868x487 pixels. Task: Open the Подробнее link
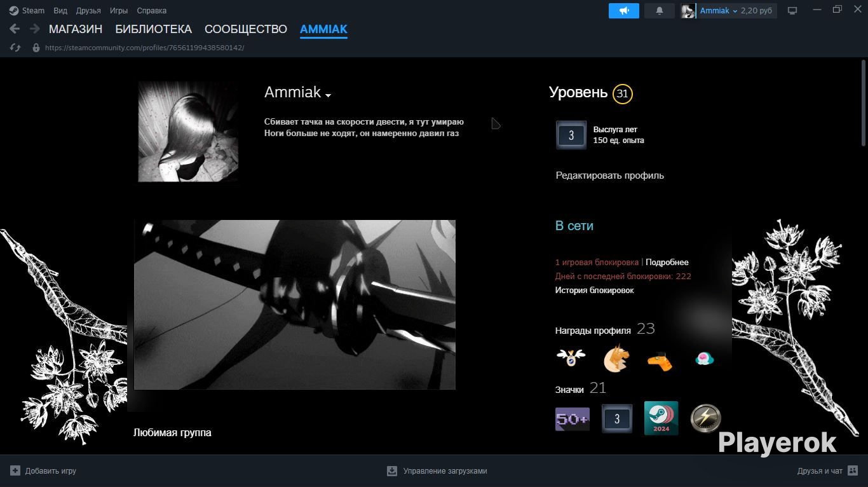pyautogui.click(x=667, y=262)
